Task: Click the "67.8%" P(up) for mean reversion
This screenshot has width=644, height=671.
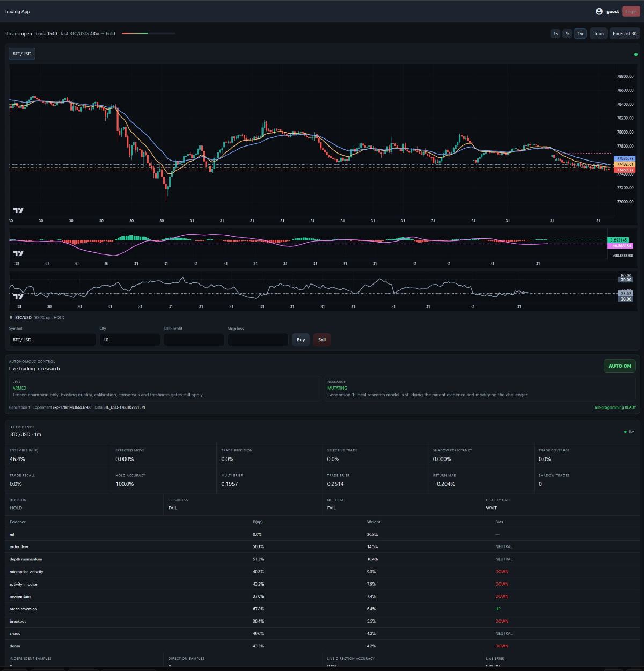Action: coord(258,609)
